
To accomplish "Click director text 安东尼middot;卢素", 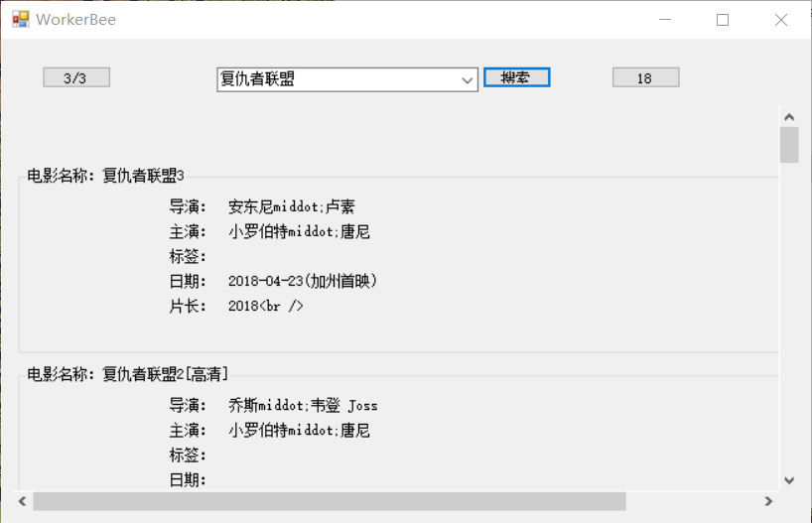I will [x=292, y=206].
